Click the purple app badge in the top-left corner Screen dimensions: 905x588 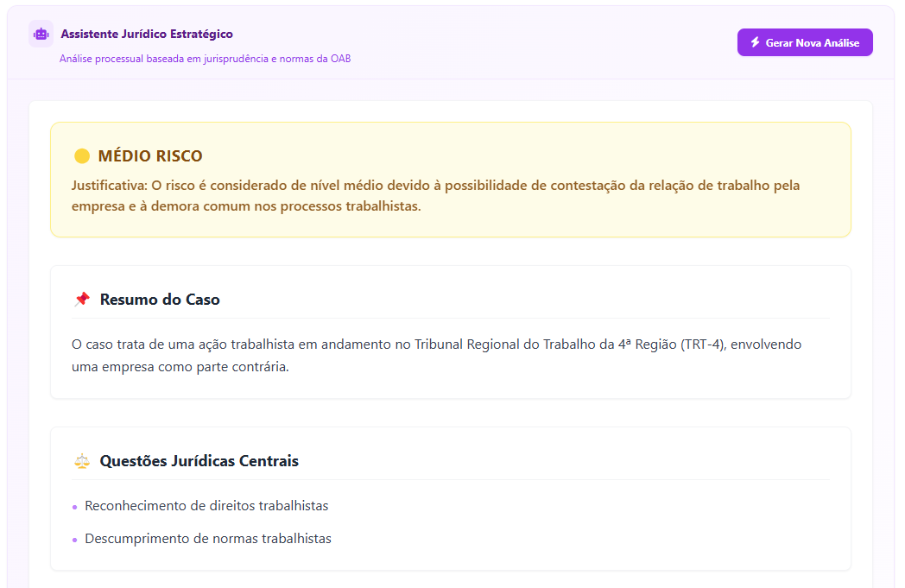tap(41, 34)
